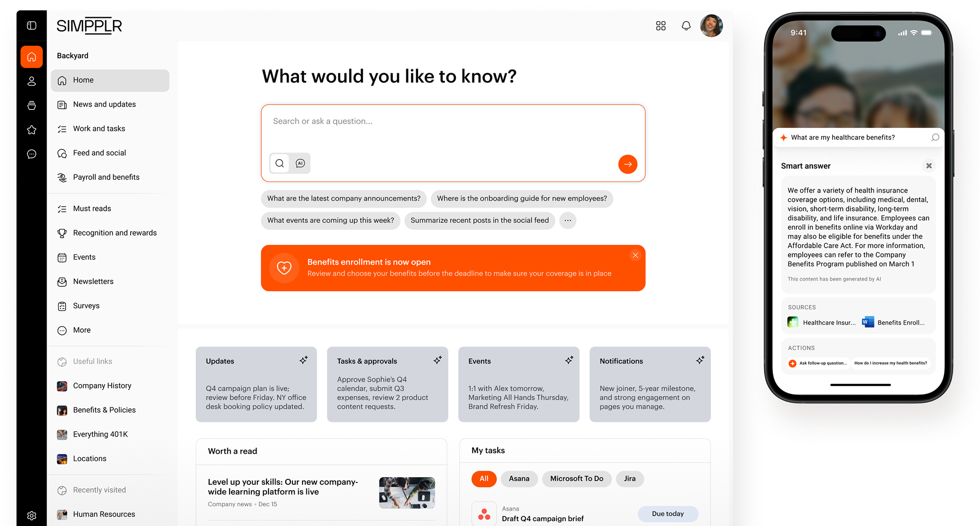Open the orange Home rail icon
This screenshot has height=526, width=980.
point(32,57)
